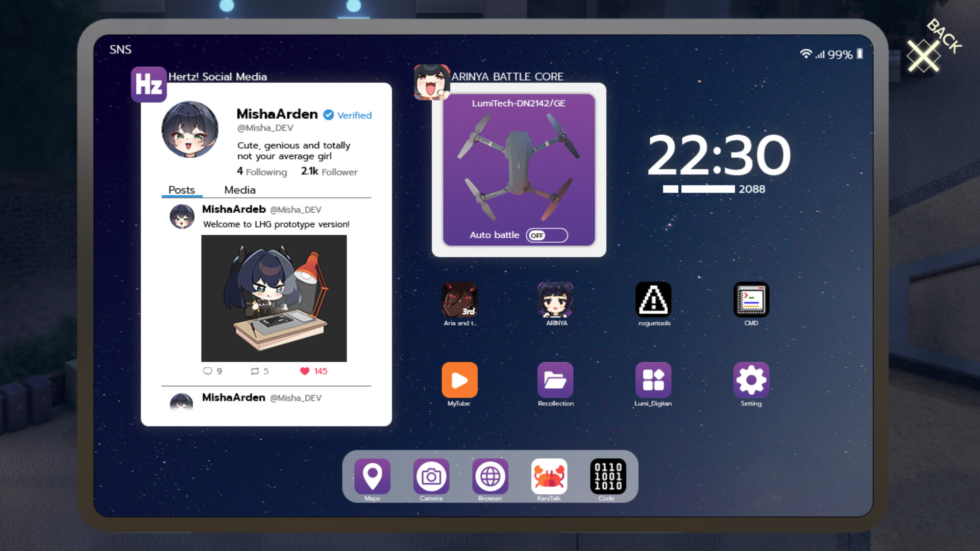The width and height of the screenshot is (980, 551).
Task: Open the Recollection folder app
Action: [555, 380]
